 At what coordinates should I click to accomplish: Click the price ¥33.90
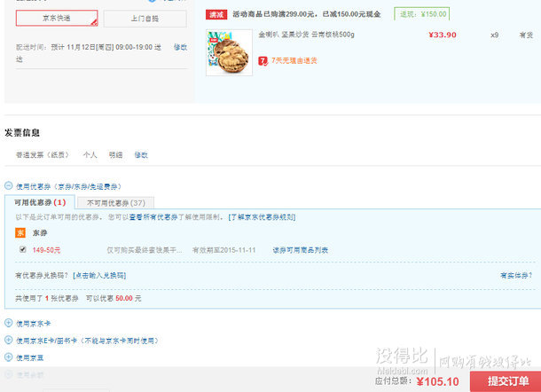tap(443, 35)
